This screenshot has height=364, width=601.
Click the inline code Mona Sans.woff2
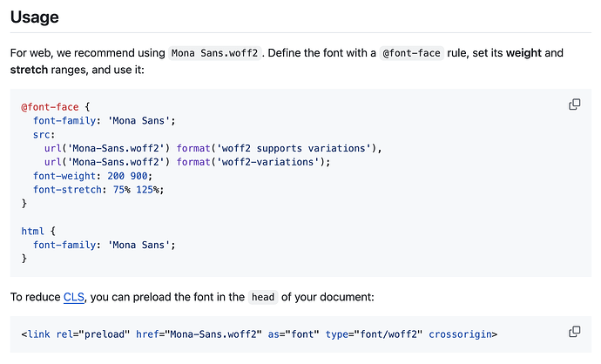tap(214, 53)
